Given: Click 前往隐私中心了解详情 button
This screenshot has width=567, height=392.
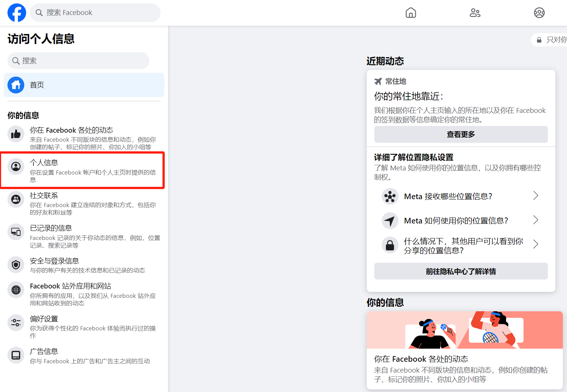Looking at the screenshot, I should pyautogui.click(x=461, y=271).
